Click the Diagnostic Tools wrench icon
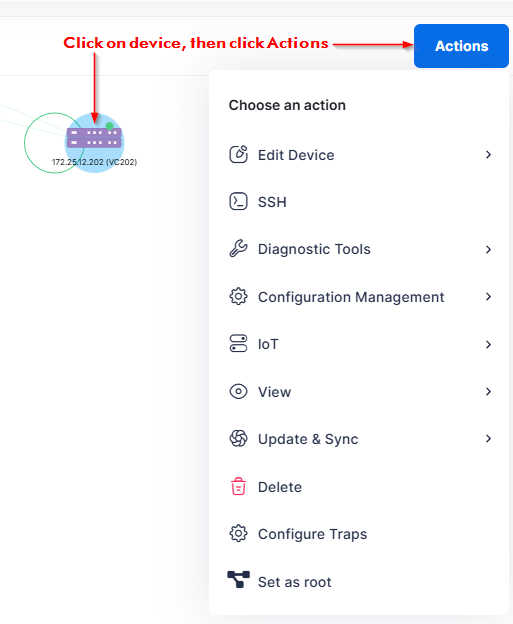Image resolution: width=513 pixels, height=624 pixels. point(238,249)
